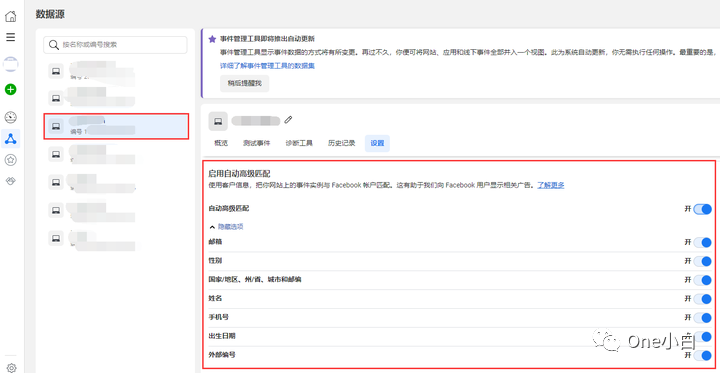Switch off the 性别 toggle
Viewport: 720px width, 373px height.
pos(703,261)
